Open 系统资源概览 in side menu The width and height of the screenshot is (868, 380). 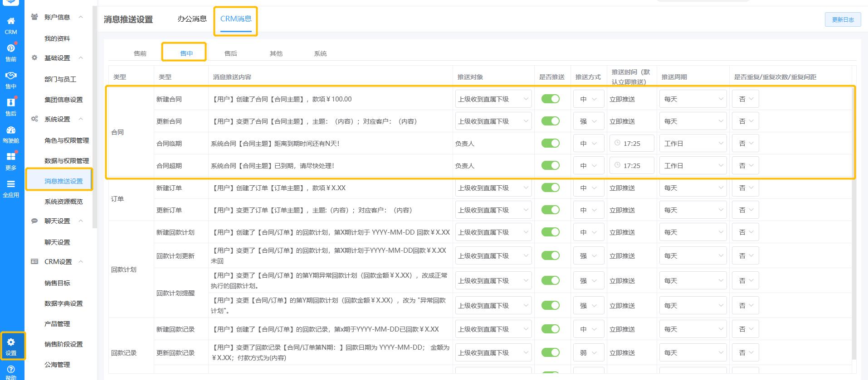(63, 201)
